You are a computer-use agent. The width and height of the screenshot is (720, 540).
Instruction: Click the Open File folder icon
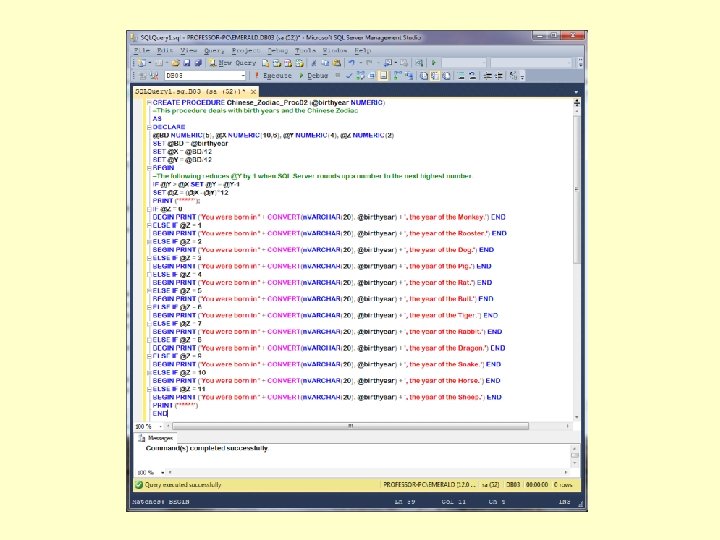pyautogui.click(x=175, y=62)
